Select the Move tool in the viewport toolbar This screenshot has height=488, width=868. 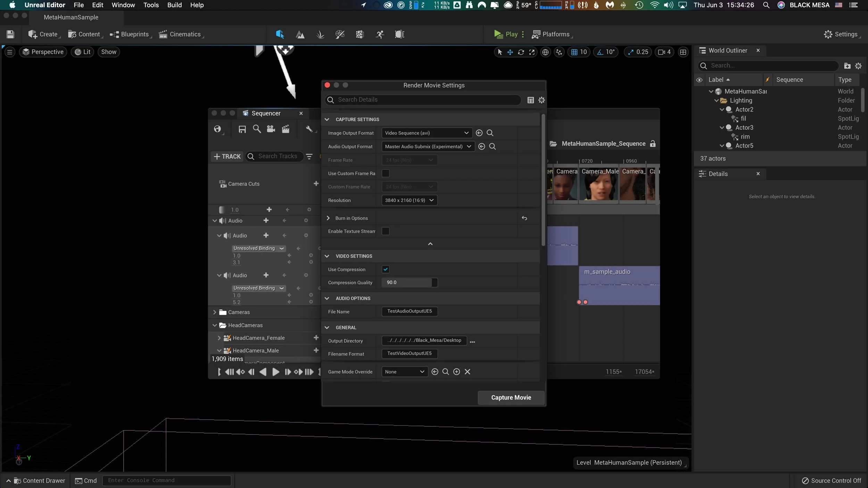tap(510, 52)
